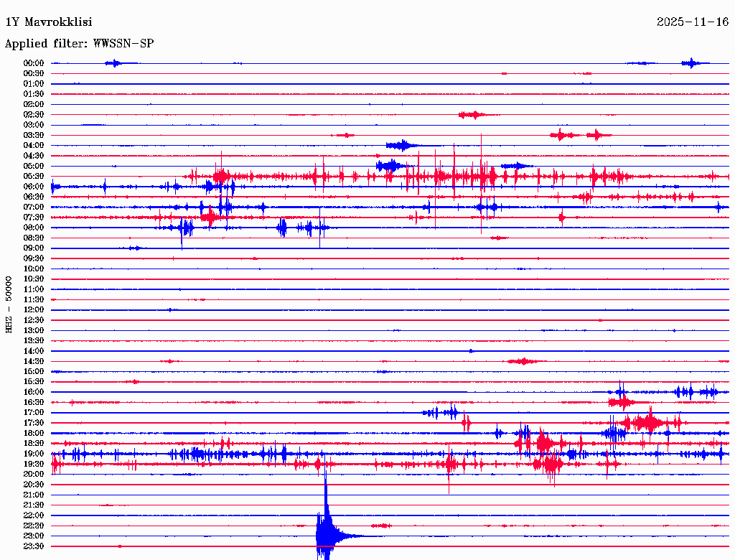The height and width of the screenshot is (560, 735).
Task: Select the 07:30 time label
Action: 34,218
